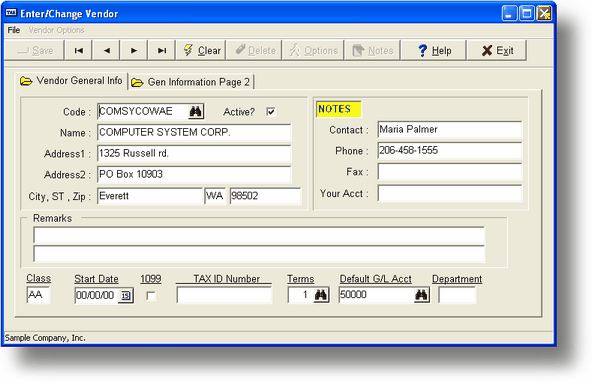Open Start Date calendar picker
Viewport: 592px width, 382px height.
[126, 296]
